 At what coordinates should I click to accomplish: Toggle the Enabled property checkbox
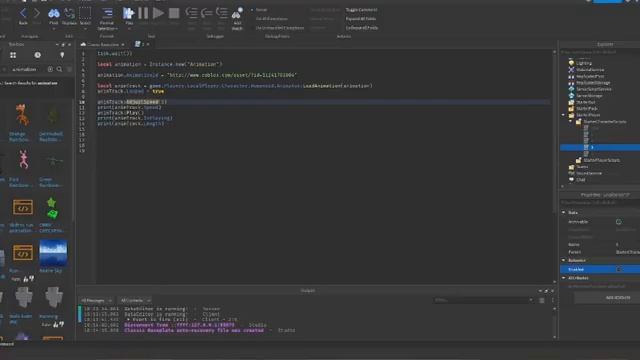[619, 269]
